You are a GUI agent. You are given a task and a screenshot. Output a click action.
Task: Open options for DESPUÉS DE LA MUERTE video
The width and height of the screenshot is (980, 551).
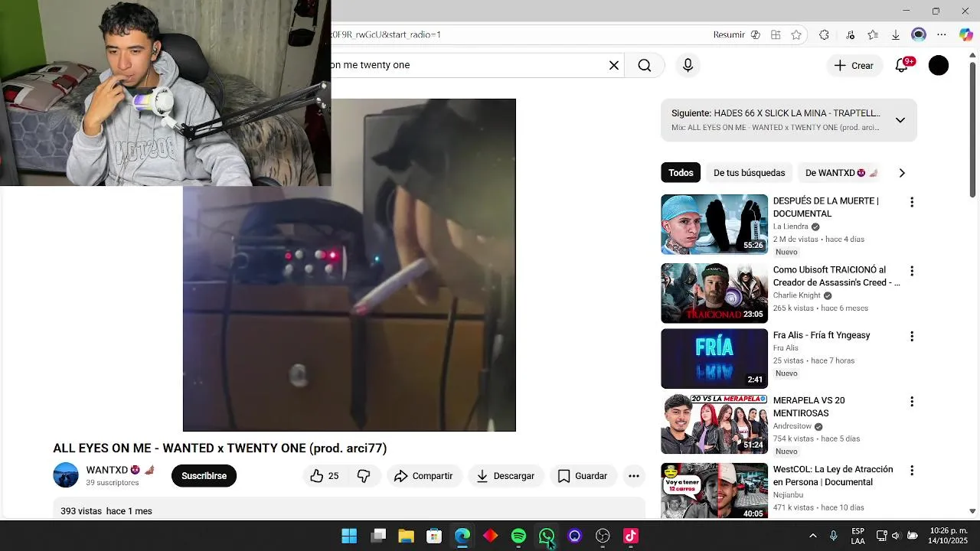(911, 202)
